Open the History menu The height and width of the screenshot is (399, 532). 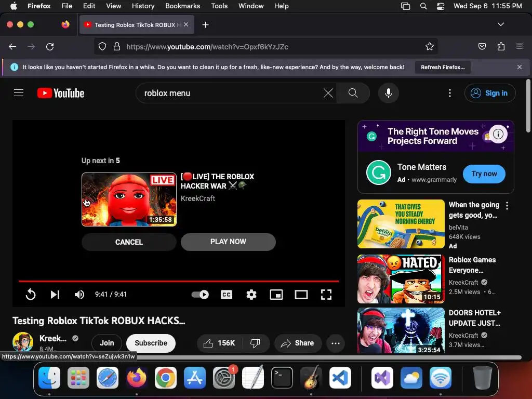pos(143,6)
